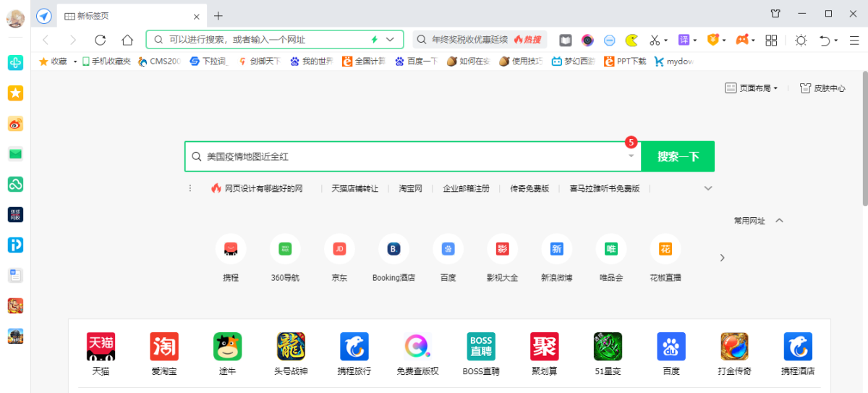Expand the screenshot tool dropdown arrow
The height and width of the screenshot is (393, 868).
666,41
